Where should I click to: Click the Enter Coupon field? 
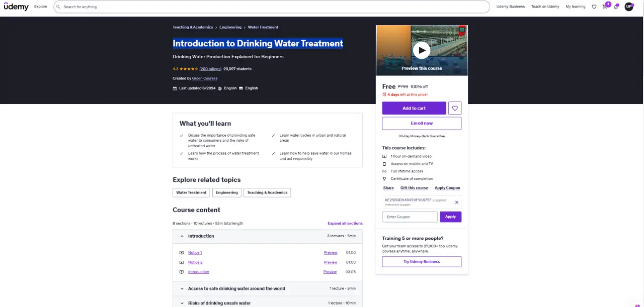[x=410, y=217]
